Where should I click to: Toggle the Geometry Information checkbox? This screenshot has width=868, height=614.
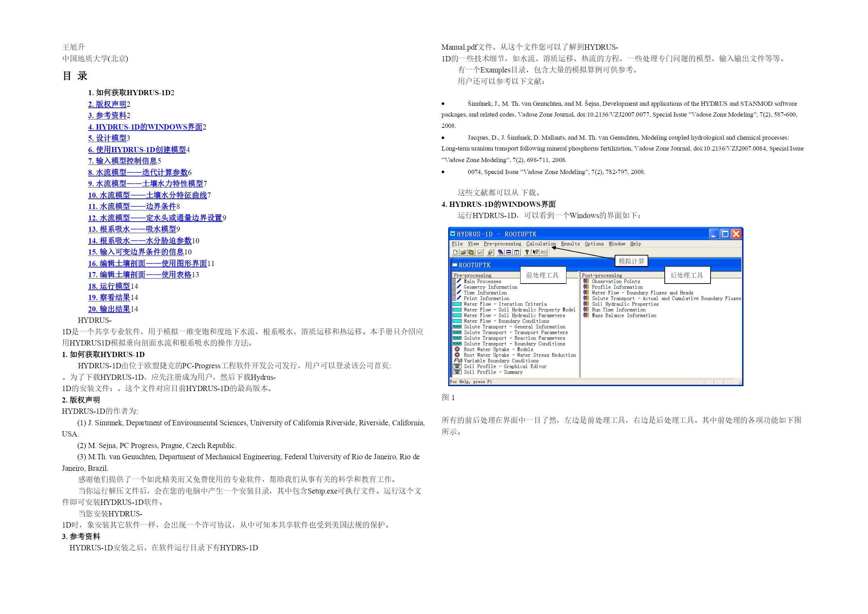[x=454, y=287]
